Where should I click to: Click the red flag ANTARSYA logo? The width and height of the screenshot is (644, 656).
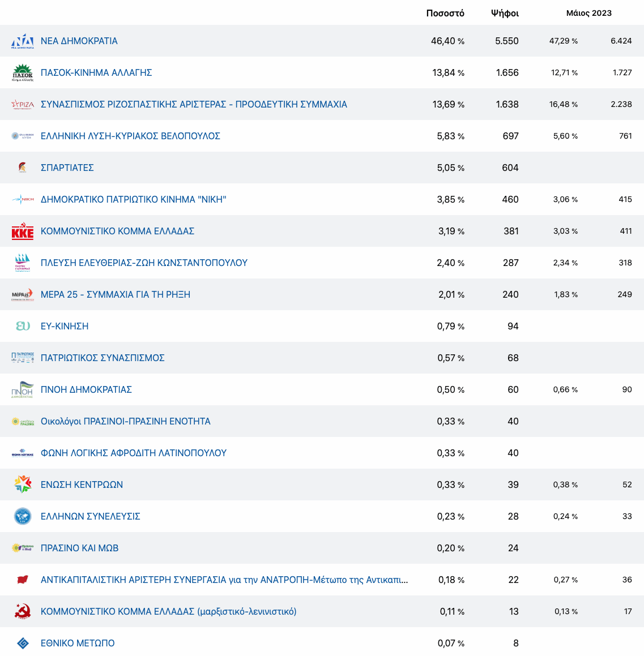tap(23, 580)
